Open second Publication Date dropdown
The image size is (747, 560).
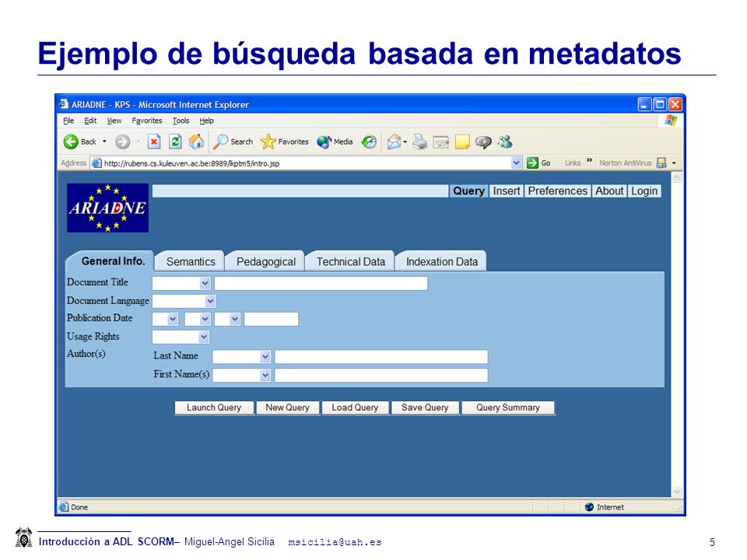tap(205, 319)
